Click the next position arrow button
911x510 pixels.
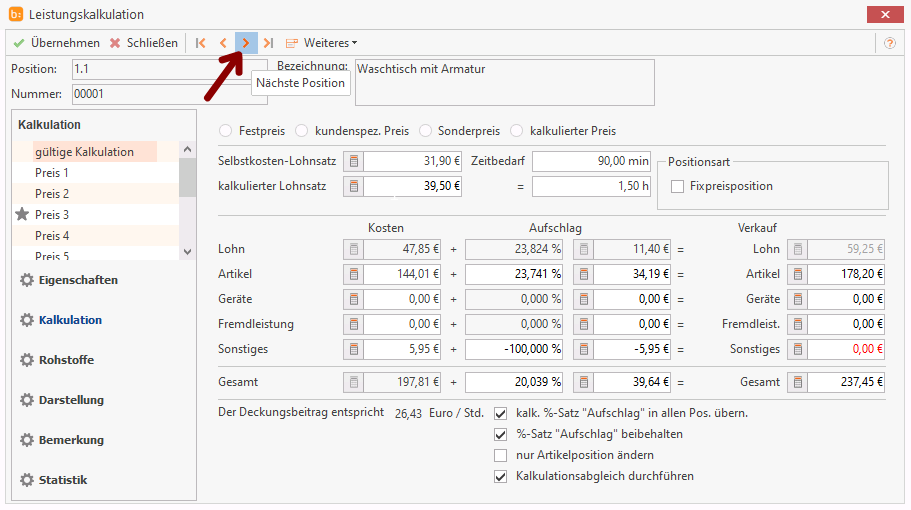click(246, 43)
